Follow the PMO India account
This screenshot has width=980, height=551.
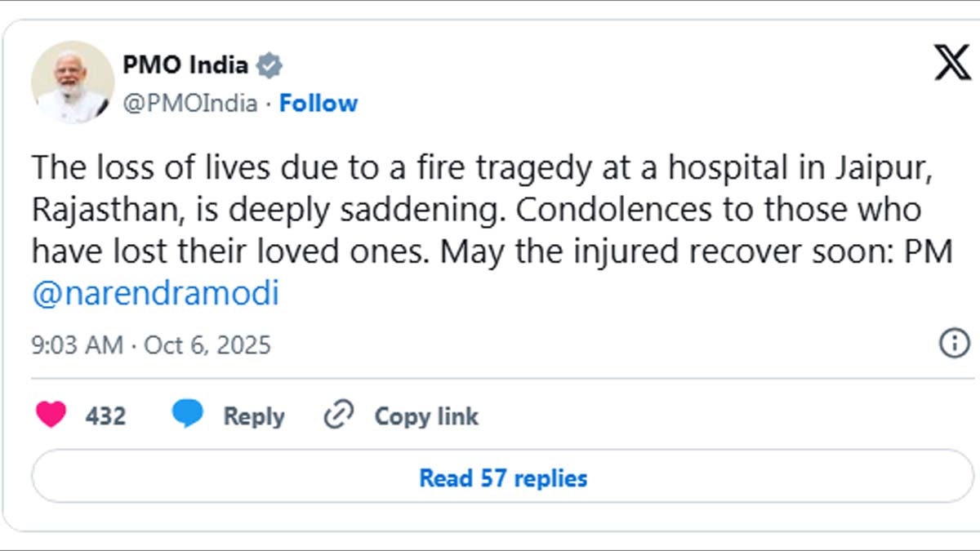click(318, 104)
